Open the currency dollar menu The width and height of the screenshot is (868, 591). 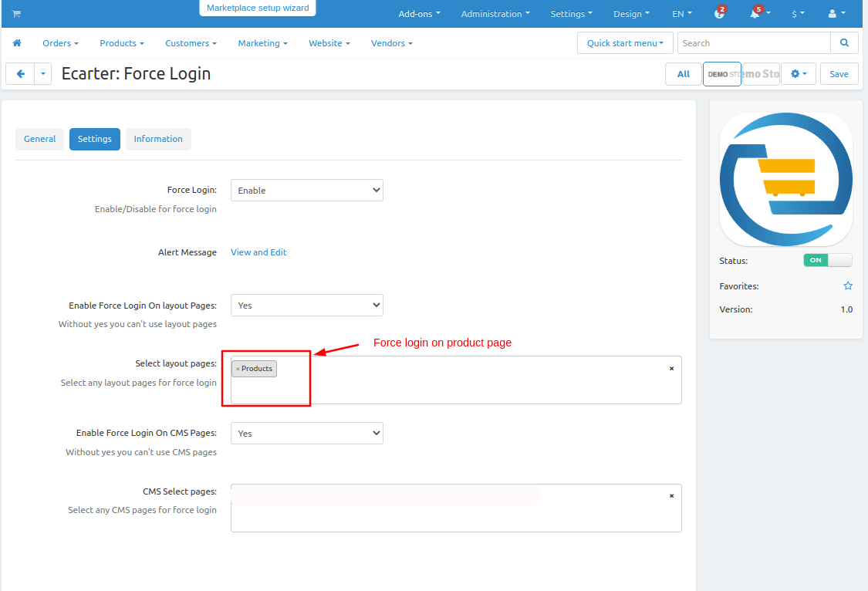(x=798, y=14)
